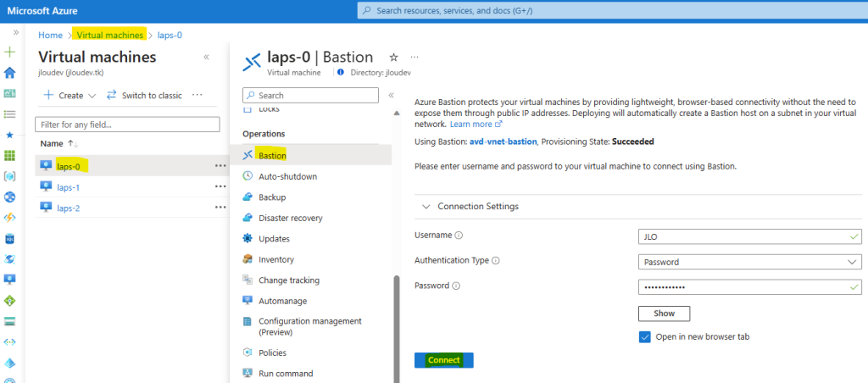Click the Favorites star icon in sidebar

10,135
